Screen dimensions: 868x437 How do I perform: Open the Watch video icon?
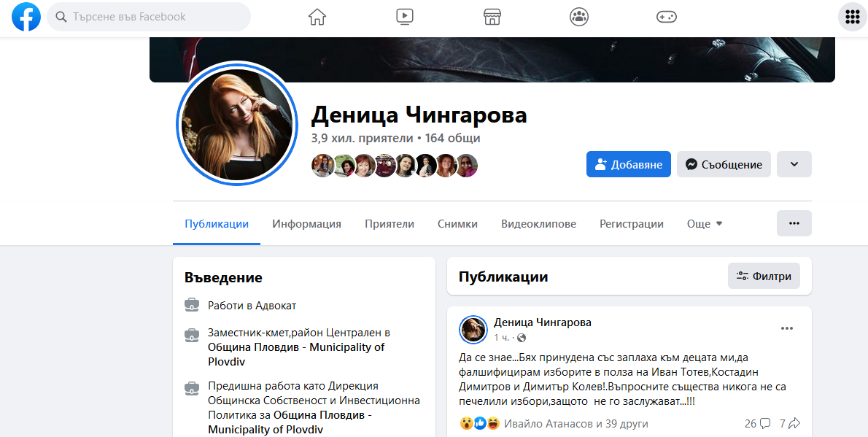pyautogui.click(x=405, y=18)
